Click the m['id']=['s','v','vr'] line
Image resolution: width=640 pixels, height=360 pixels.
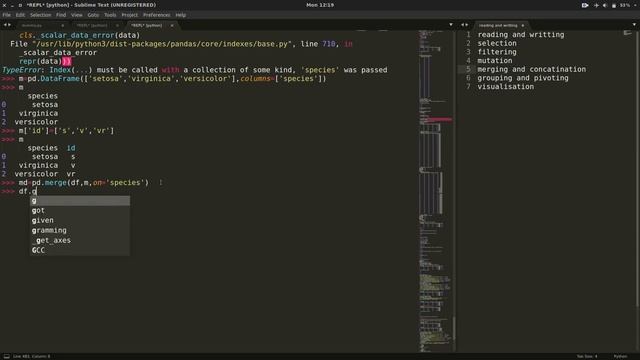[67, 131]
